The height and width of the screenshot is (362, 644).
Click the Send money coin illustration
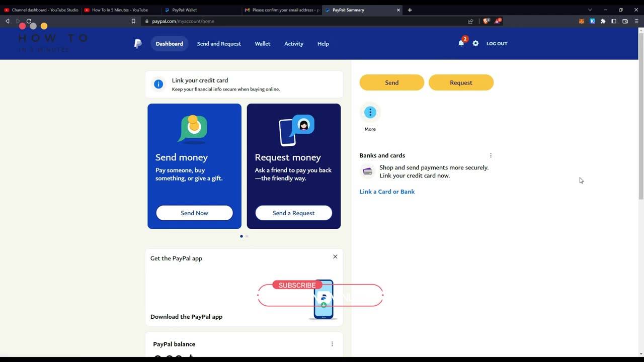(x=193, y=129)
